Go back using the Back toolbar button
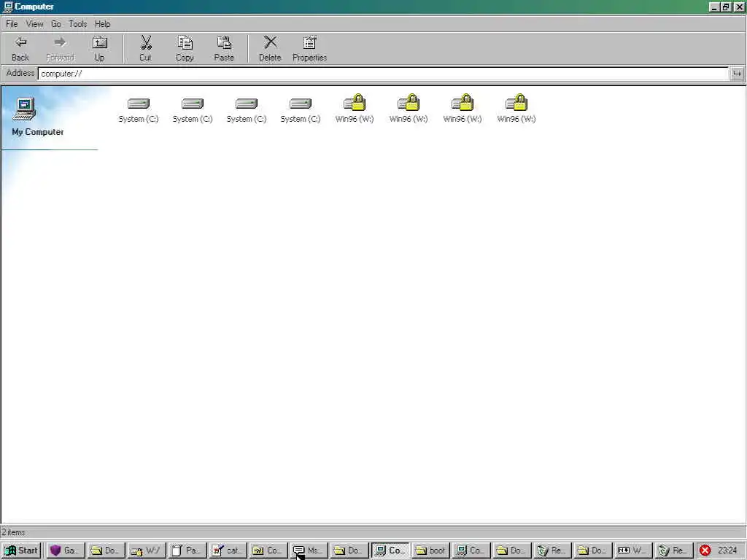Viewport: 747px width, 560px height. pyautogui.click(x=20, y=49)
